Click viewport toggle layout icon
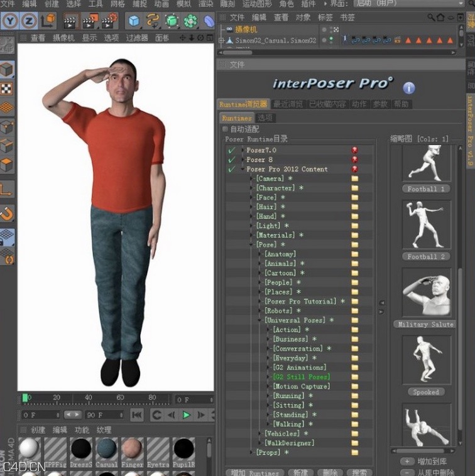Screen dimensions: 475x476 pos(210,38)
